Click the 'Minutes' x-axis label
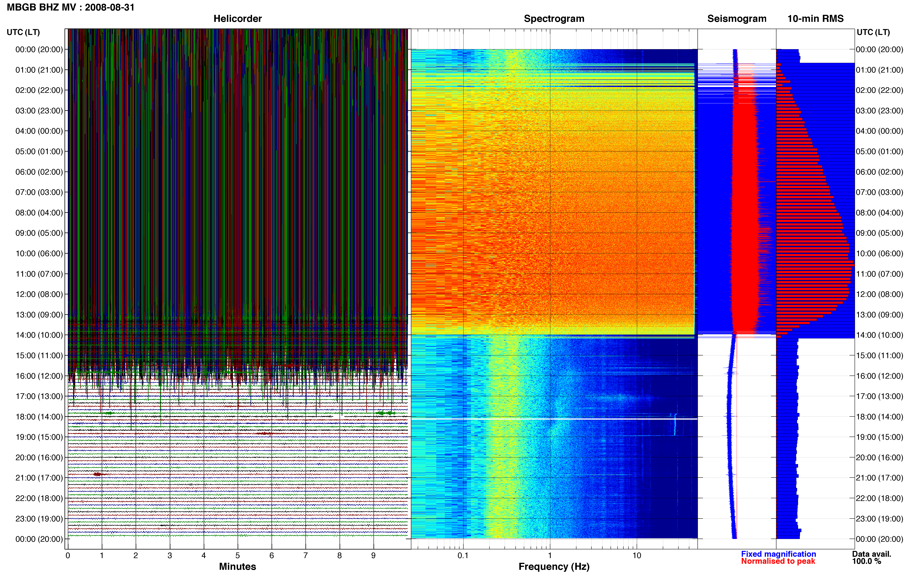Screen dimensions: 924x578 237,566
